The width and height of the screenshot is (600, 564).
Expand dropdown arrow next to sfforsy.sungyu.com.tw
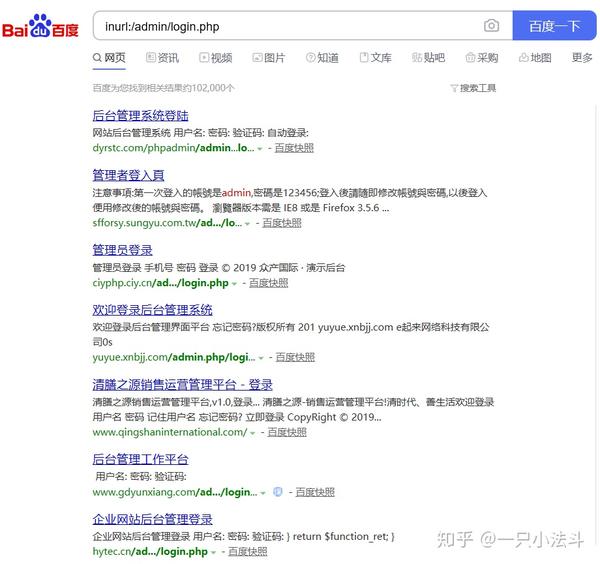pyautogui.click(x=248, y=223)
